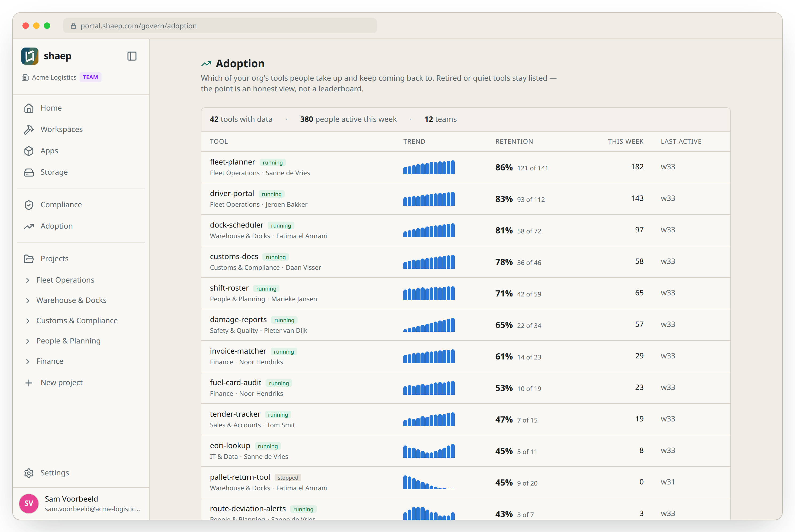795x532 pixels.
Task: Expand the People & Planning project
Action: [28, 341]
